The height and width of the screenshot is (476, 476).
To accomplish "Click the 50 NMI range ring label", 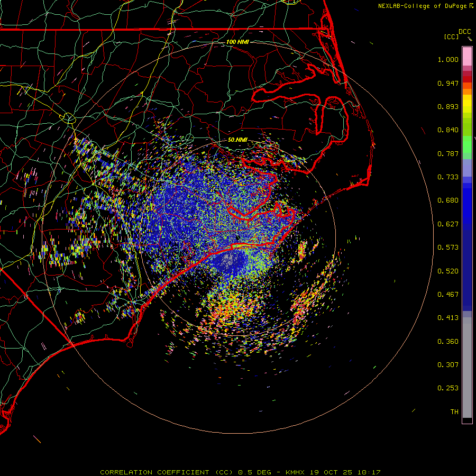I will click(237, 140).
